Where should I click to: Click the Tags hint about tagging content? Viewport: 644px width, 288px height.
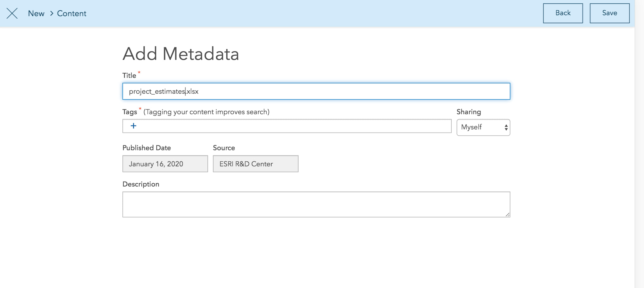(206, 112)
